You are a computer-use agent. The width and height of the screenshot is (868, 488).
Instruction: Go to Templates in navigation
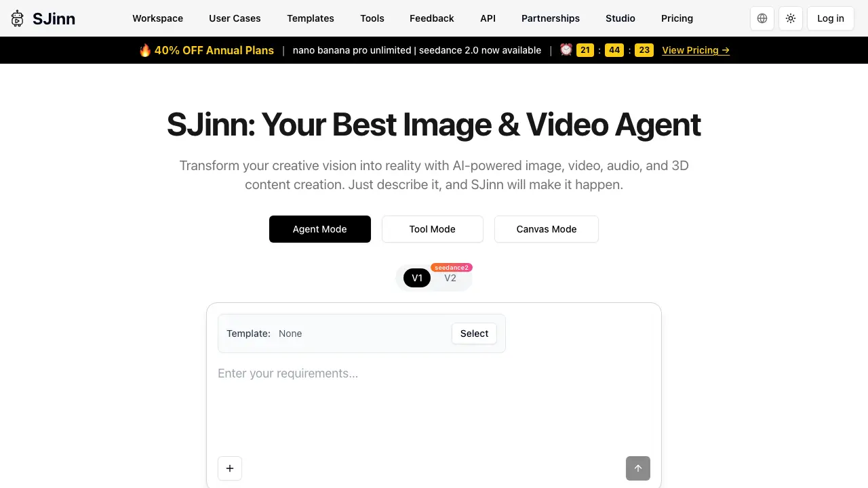coord(311,18)
